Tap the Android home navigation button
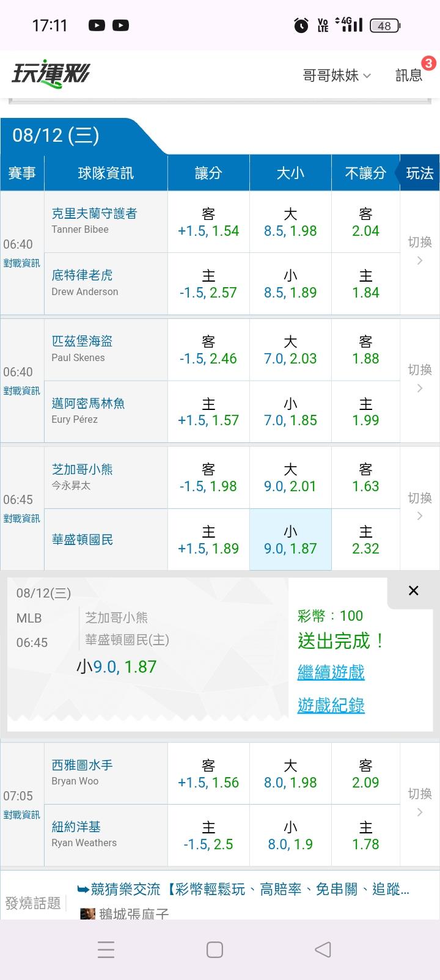440x980 pixels. coord(215,949)
